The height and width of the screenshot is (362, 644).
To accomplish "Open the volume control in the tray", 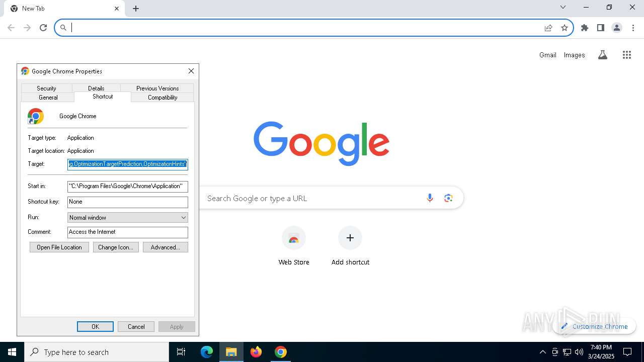I will click(x=579, y=352).
